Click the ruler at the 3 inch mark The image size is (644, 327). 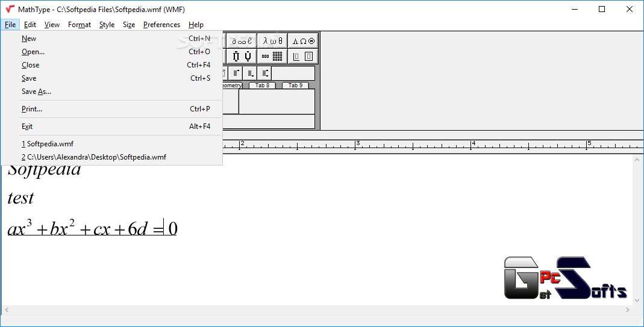pos(355,145)
